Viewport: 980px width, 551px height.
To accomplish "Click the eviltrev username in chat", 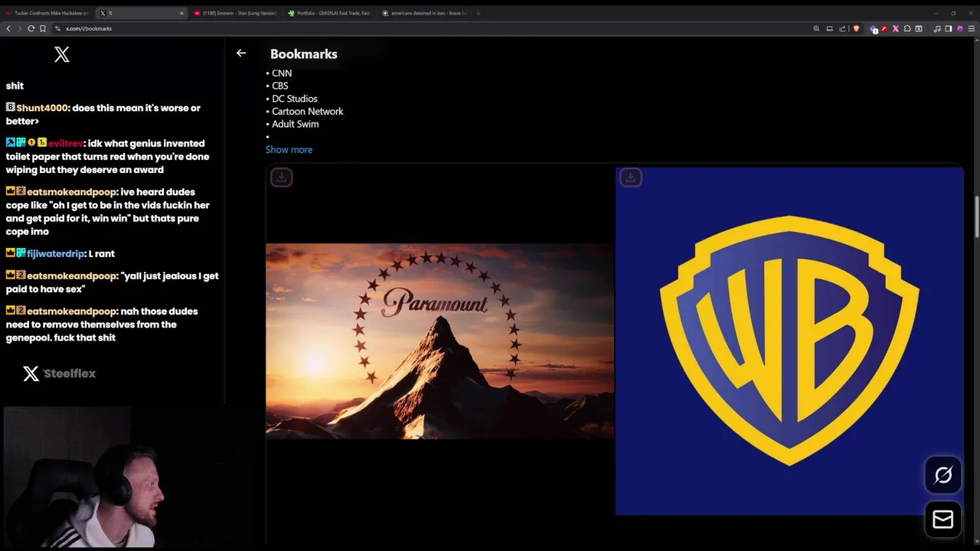I will [x=66, y=144].
